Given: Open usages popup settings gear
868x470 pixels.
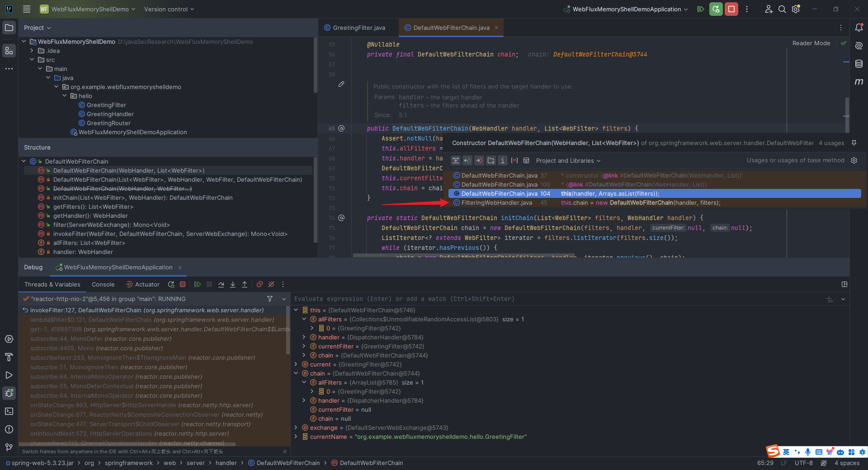Looking at the screenshot, I should tap(854, 160).
